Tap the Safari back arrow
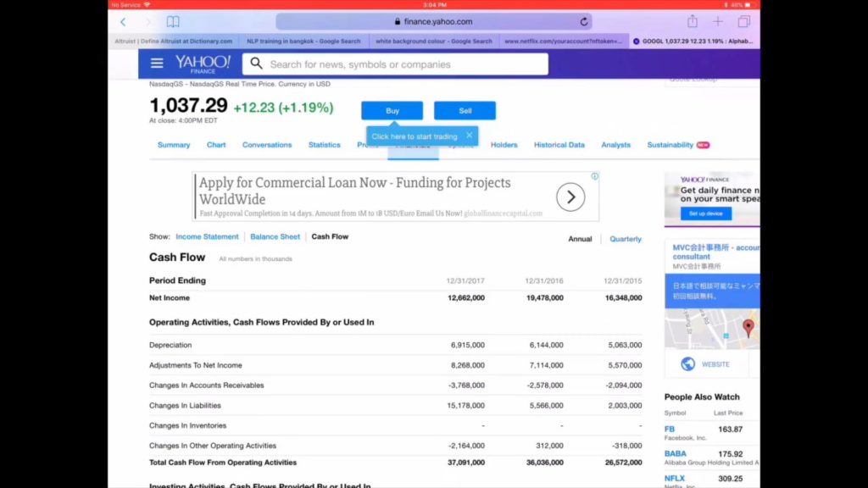Viewport: 868px width, 488px height. pyautogui.click(x=123, y=21)
